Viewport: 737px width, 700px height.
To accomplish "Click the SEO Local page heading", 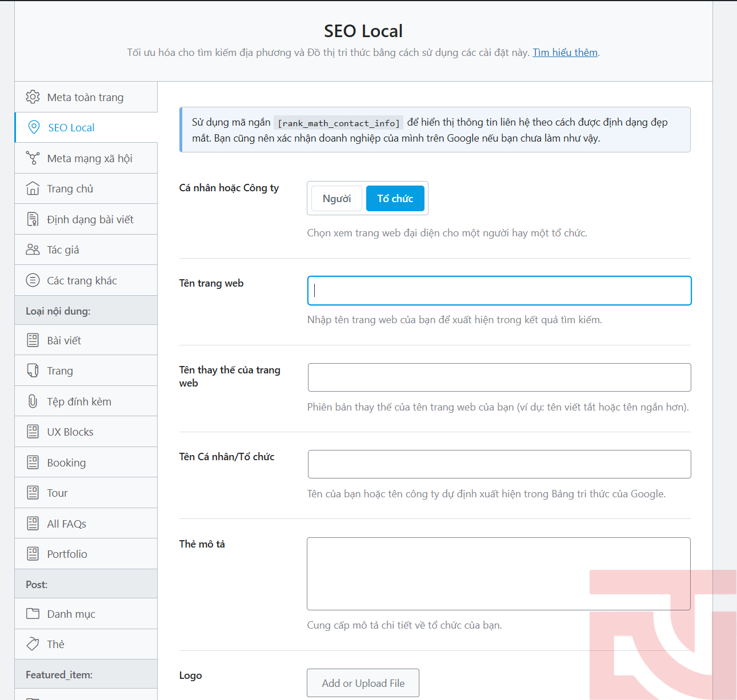I will [x=363, y=31].
